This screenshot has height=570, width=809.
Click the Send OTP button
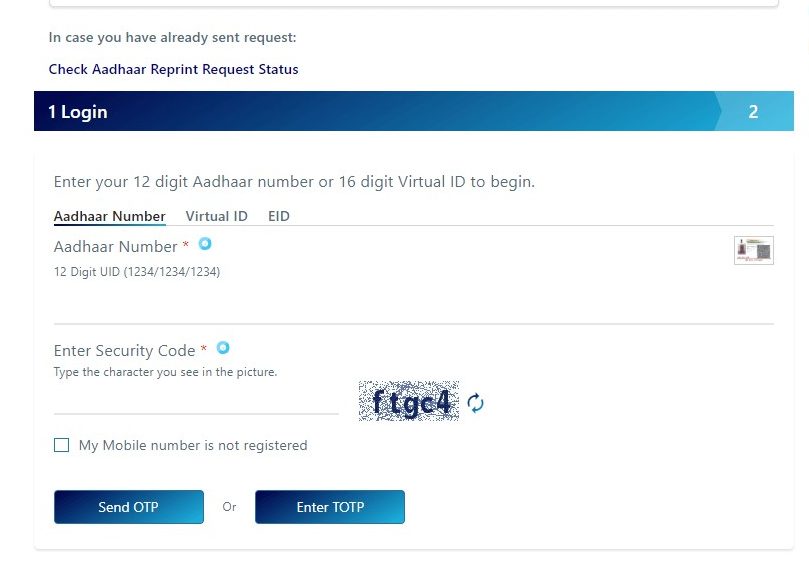coord(129,507)
